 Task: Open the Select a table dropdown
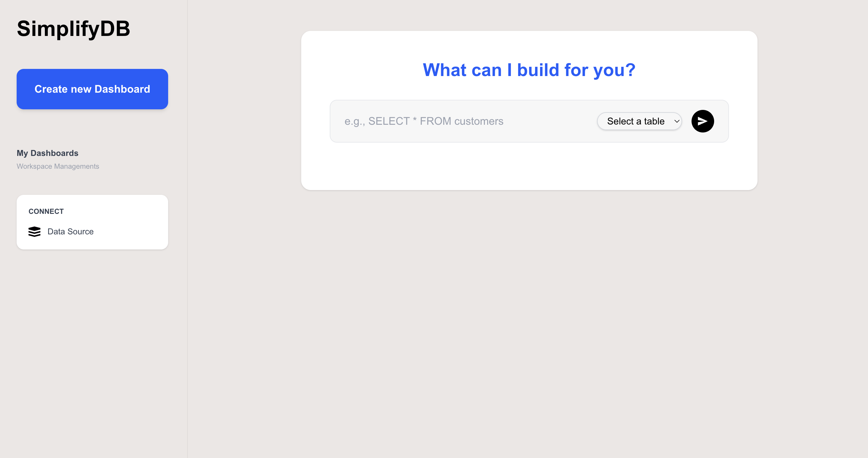(639, 121)
